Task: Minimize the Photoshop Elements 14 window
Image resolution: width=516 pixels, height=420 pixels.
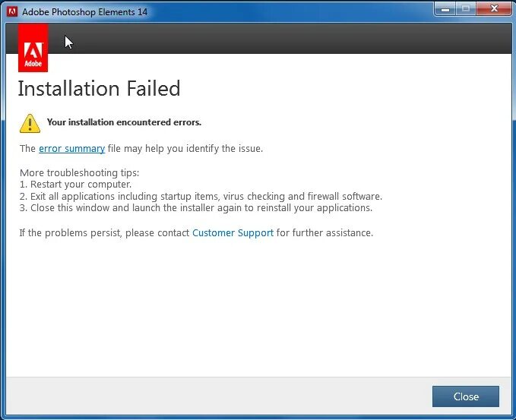Action: (x=445, y=9)
